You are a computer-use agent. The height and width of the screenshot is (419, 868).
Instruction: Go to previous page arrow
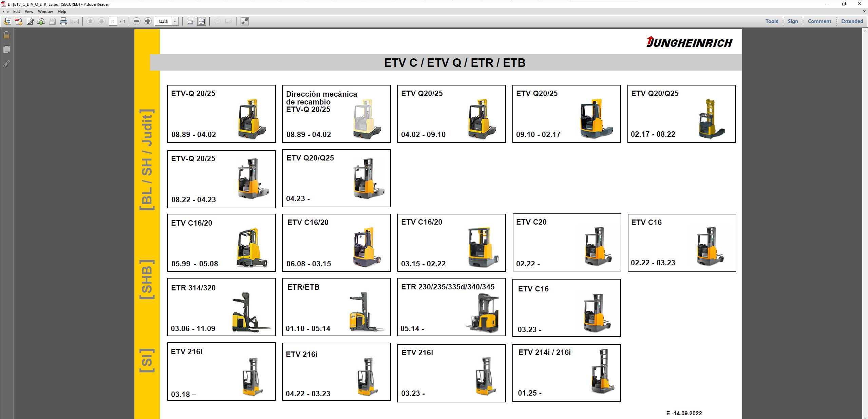90,21
